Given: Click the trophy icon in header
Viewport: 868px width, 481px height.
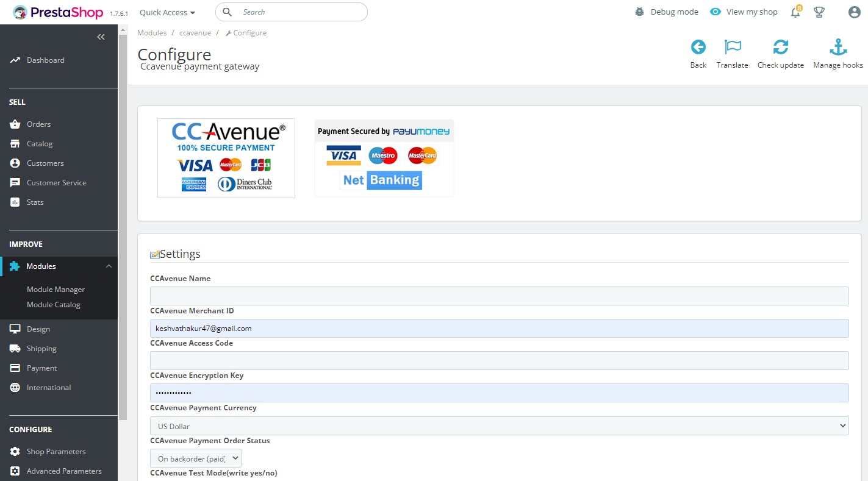Looking at the screenshot, I should tap(819, 12).
